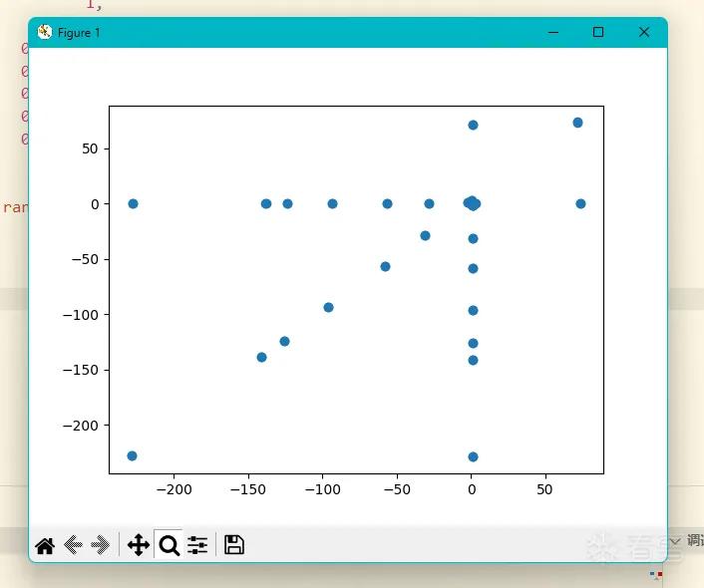Save the figure with floppy disk icon

(234, 545)
